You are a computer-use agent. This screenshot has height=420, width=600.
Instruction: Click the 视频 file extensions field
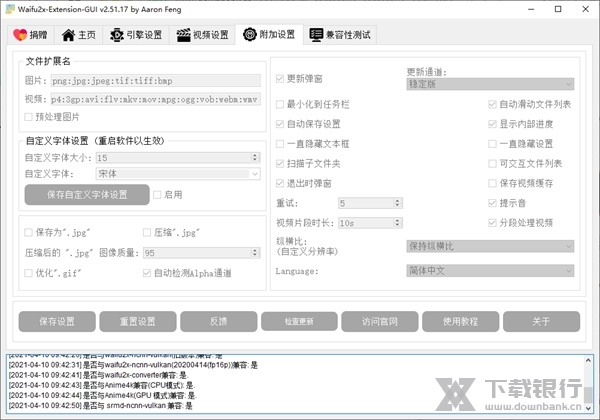[x=155, y=99]
